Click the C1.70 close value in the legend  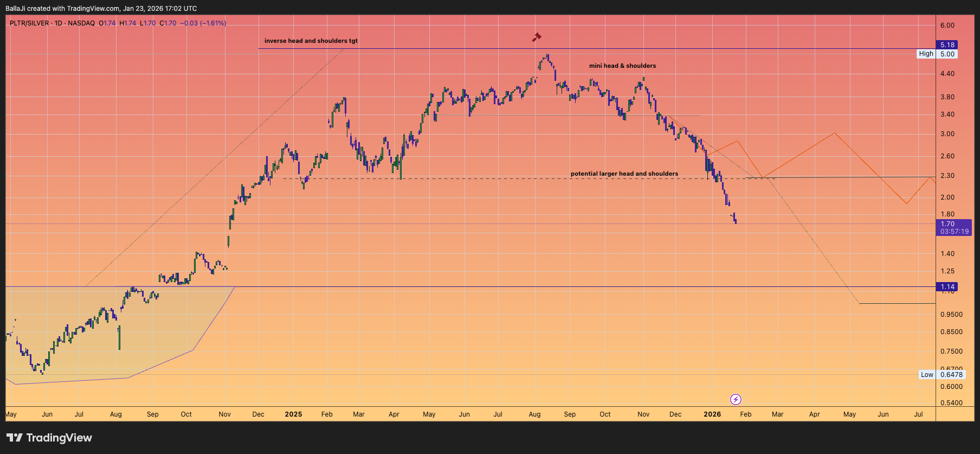pyautogui.click(x=168, y=23)
